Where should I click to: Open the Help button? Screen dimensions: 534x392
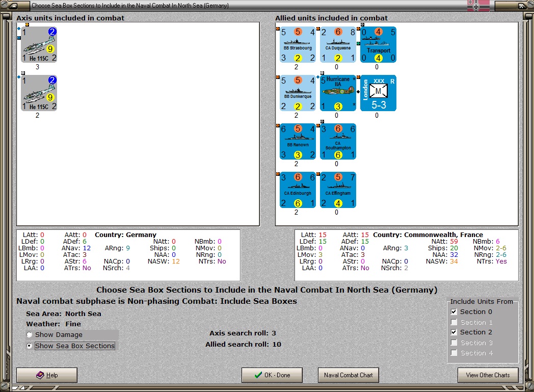pyautogui.click(x=47, y=375)
